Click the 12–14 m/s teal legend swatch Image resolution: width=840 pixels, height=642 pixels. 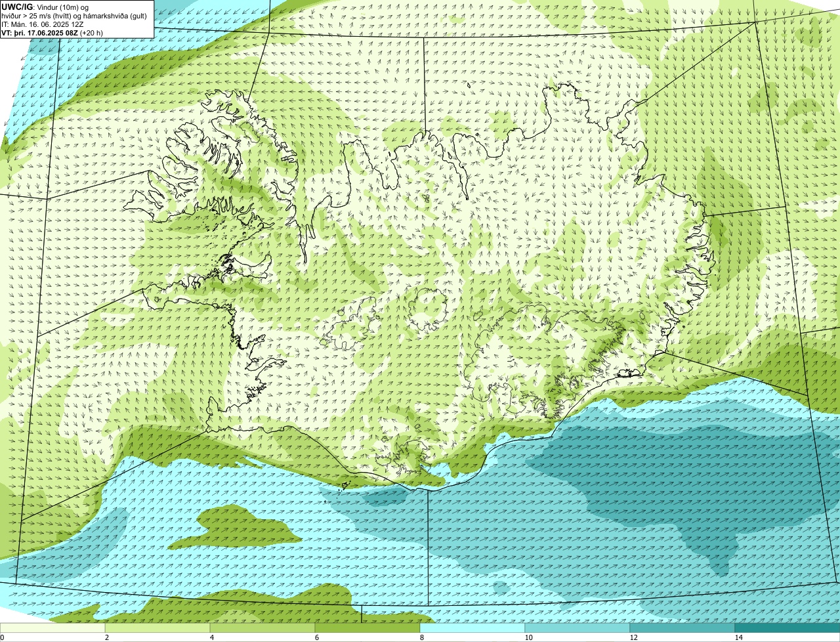coord(682,628)
